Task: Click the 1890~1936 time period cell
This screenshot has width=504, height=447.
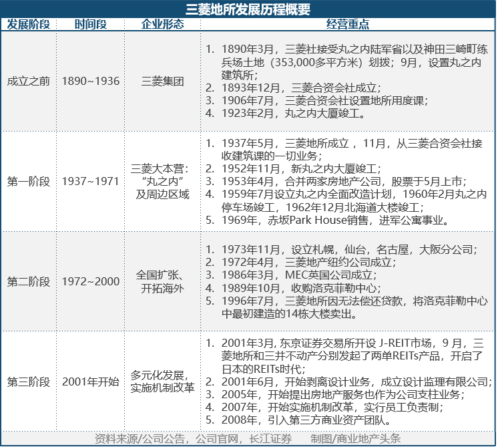Action: 91,81
